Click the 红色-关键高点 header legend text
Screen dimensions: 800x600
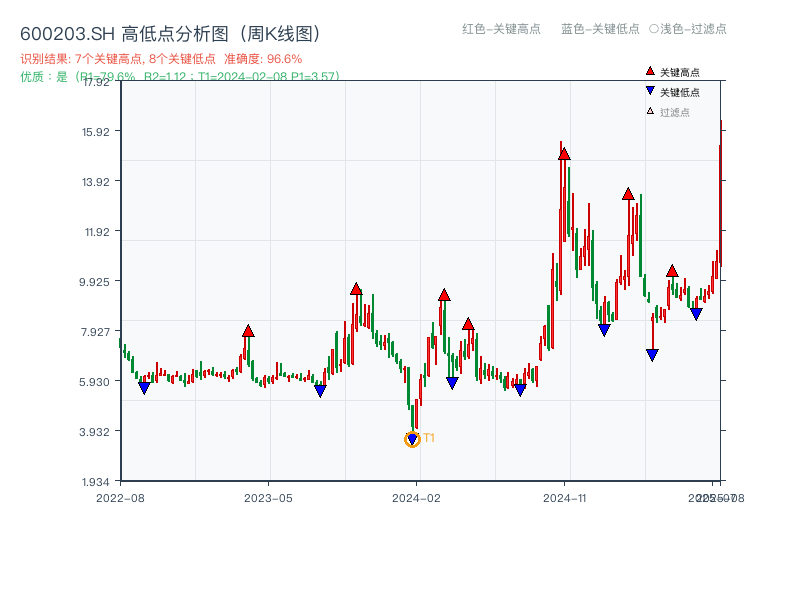click(501, 29)
